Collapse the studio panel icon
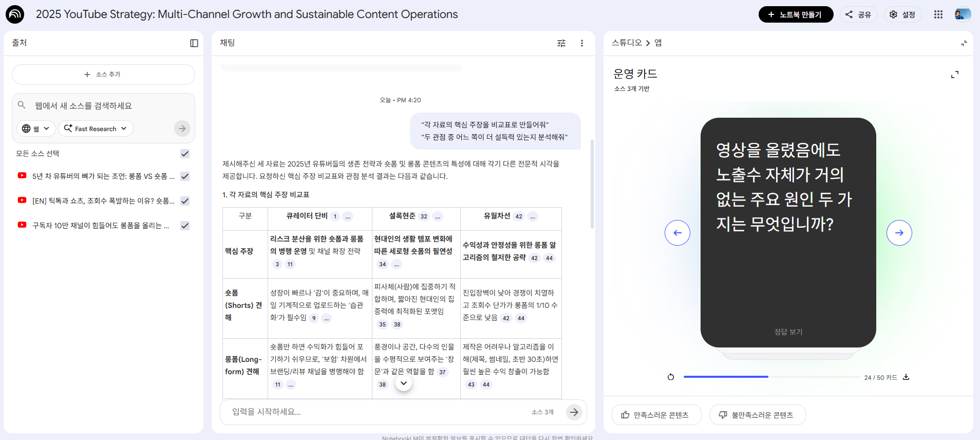Viewport: 980px width, 440px height. coord(964,43)
